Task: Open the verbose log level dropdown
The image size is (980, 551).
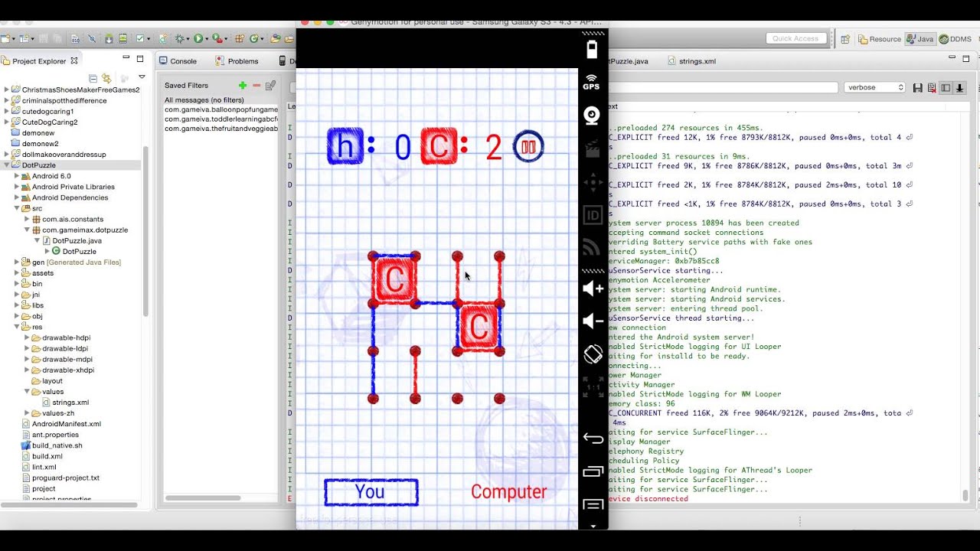Action: click(x=875, y=88)
